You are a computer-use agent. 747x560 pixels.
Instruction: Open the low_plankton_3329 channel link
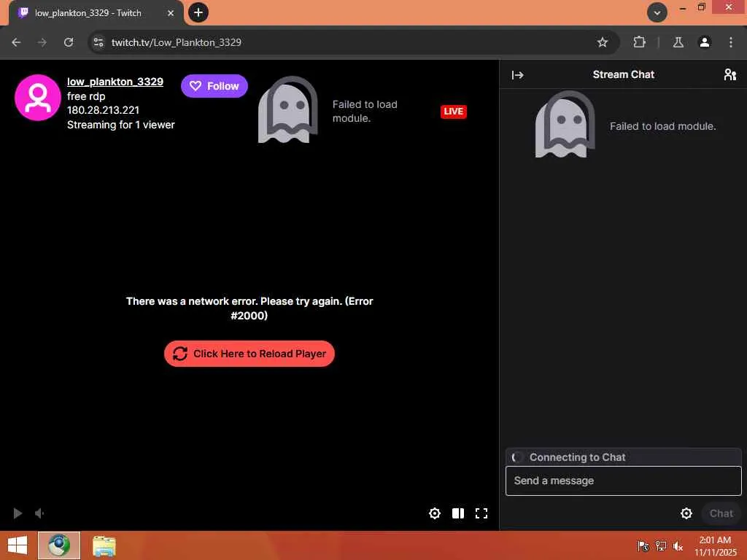[115, 82]
